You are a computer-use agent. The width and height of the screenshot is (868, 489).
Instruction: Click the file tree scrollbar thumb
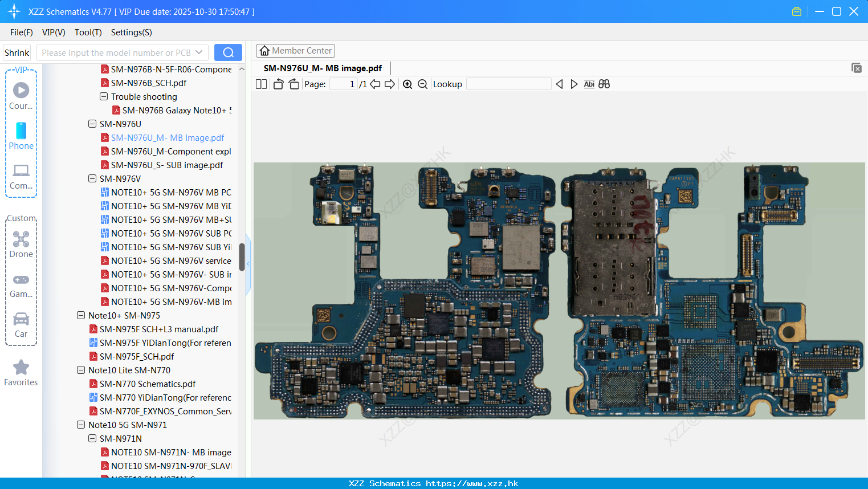tap(242, 258)
